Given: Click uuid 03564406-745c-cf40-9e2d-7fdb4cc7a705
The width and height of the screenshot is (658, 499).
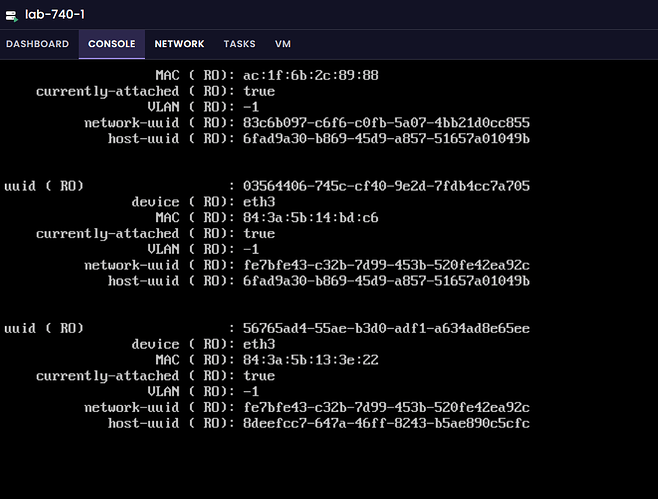Looking at the screenshot, I should click(386, 186).
